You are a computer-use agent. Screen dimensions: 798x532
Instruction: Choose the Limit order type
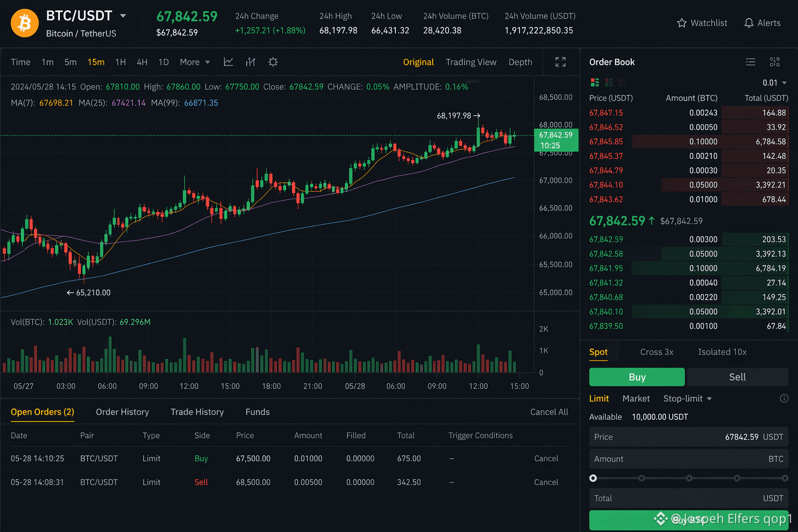(x=599, y=398)
